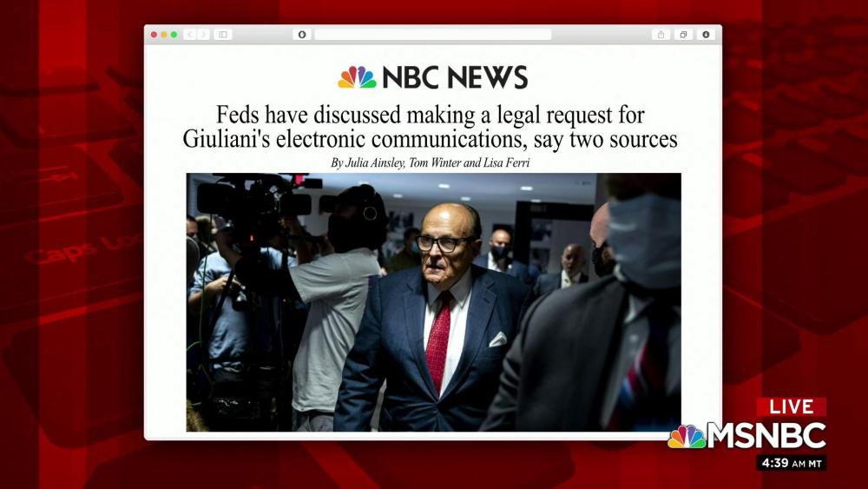Click the NBC NEWS wordmark text
This screenshot has width=868, height=489.
point(455,77)
